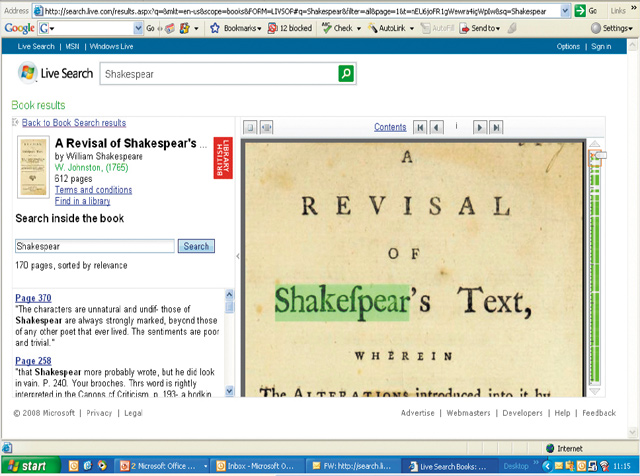Click the Search inside the book text field
The height and width of the screenshot is (476, 640).
pos(95,246)
